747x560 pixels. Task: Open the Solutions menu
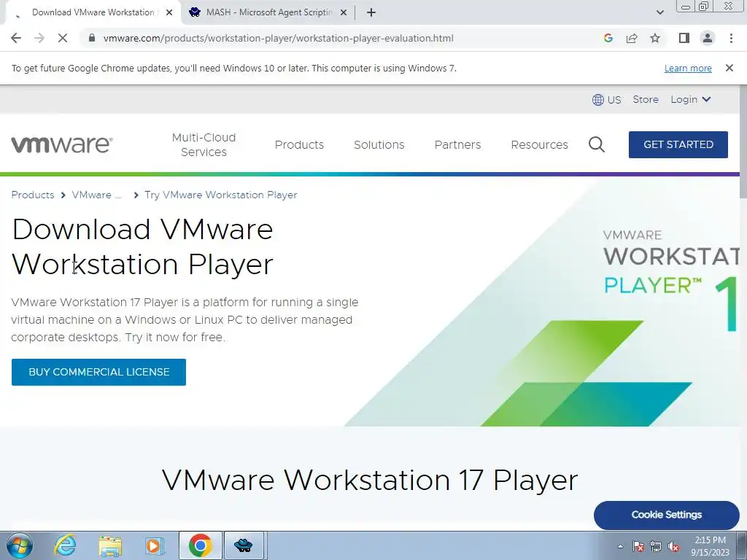click(379, 145)
